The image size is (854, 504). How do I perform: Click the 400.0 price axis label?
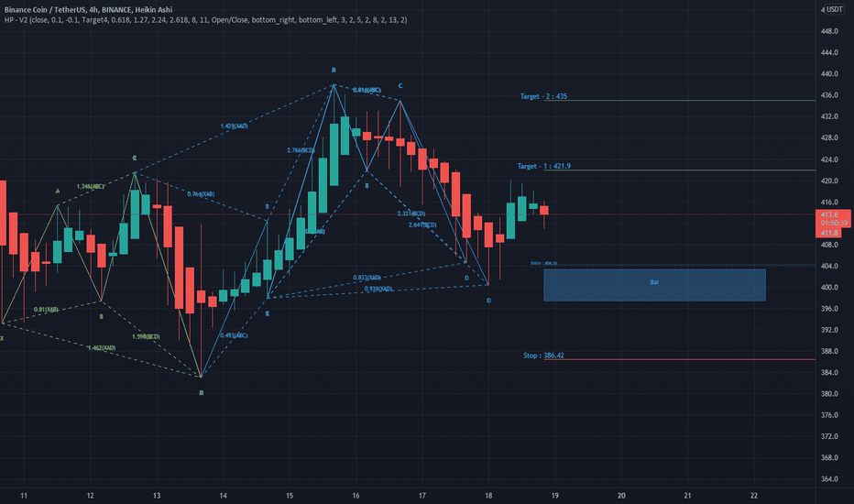(829, 288)
